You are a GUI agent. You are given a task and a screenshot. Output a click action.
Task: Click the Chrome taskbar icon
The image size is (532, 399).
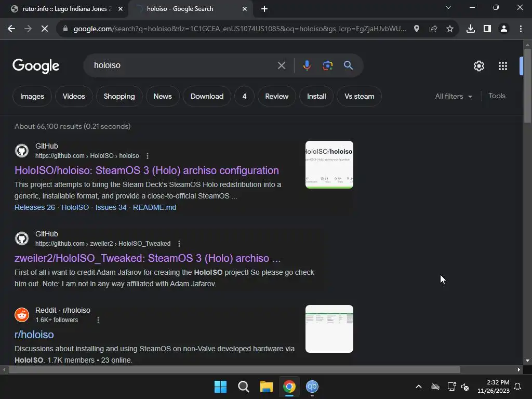pos(289,387)
